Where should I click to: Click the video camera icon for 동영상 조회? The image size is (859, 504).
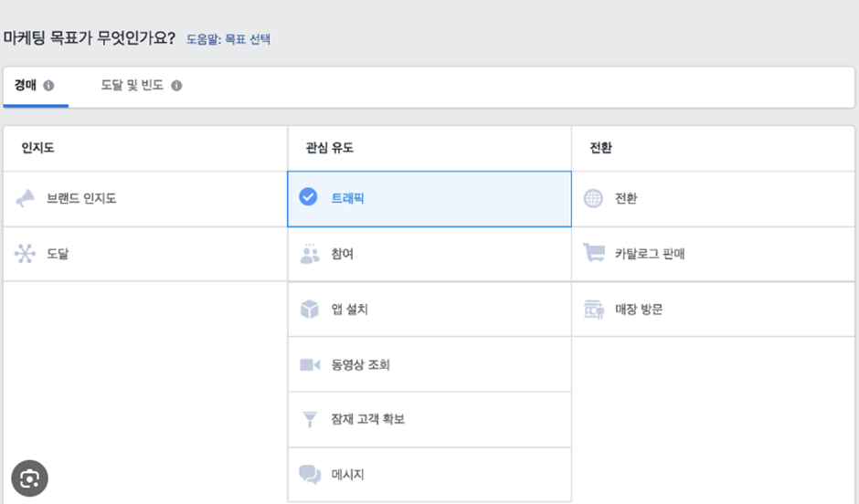pyautogui.click(x=310, y=364)
